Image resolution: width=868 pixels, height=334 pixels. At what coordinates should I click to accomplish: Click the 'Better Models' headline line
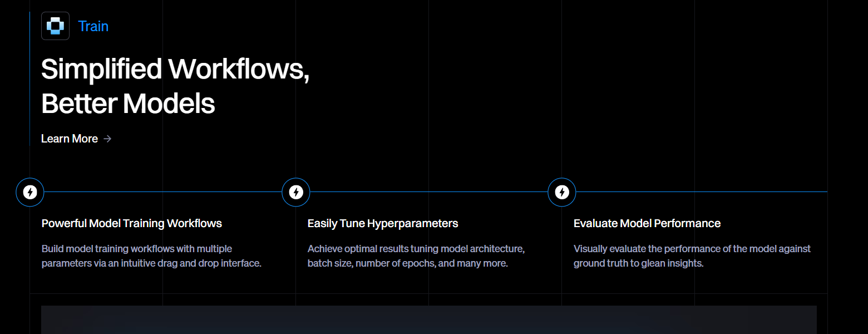(128, 104)
